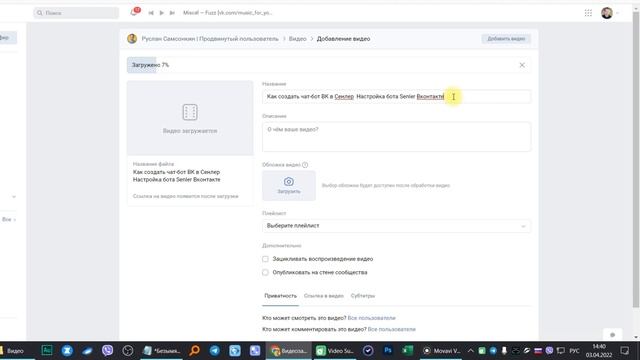The image size is (640, 360).
Task: Open the microphone tray icon
Action: pyautogui.click(x=504, y=351)
